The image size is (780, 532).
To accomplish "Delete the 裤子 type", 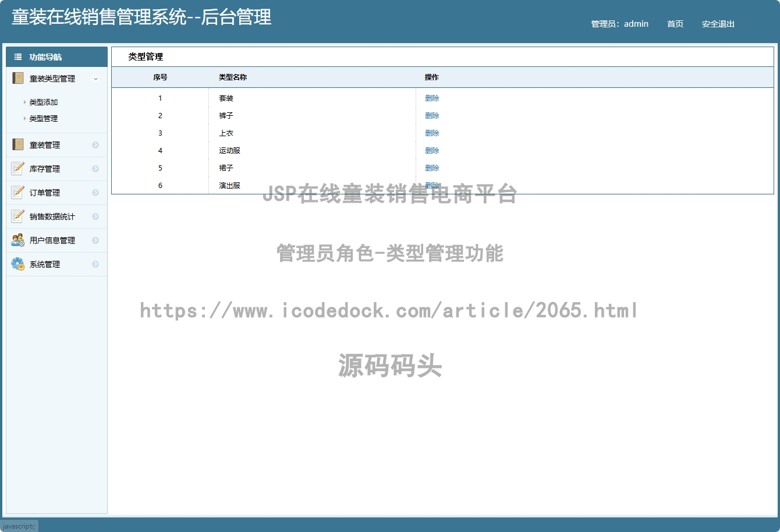I will (432, 116).
